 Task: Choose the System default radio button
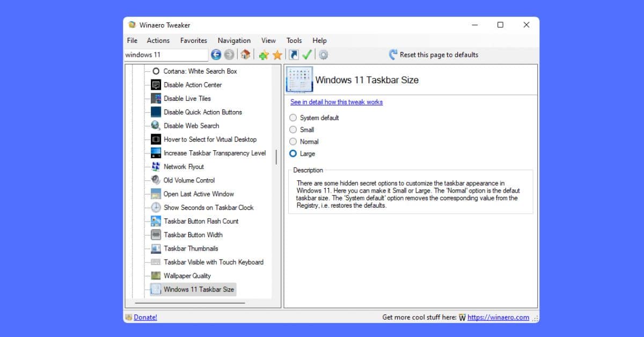(293, 118)
